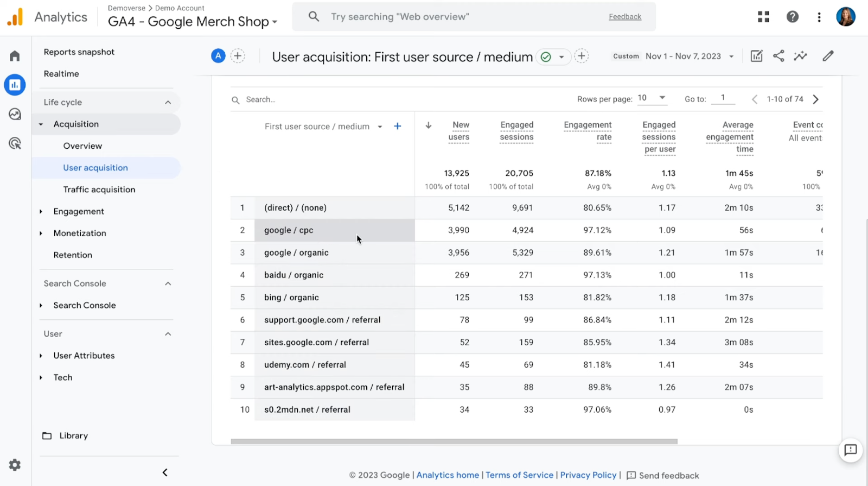Open Privacy Policy link

tap(588, 475)
